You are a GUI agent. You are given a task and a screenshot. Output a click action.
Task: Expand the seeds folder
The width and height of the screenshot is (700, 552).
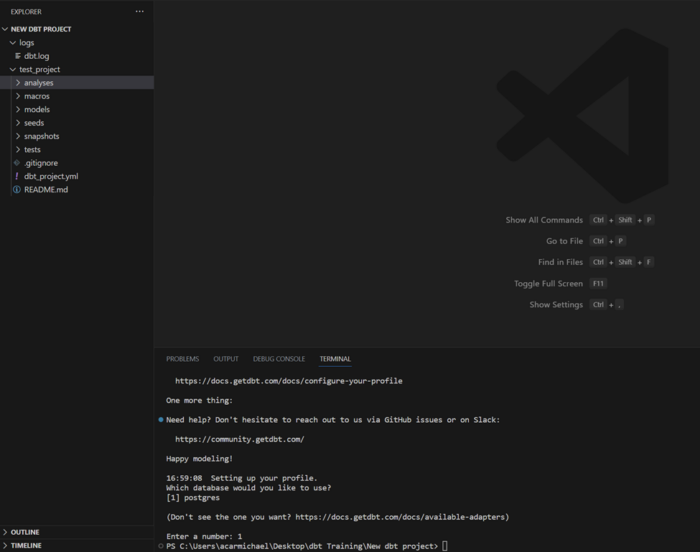click(x=18, y=123)
